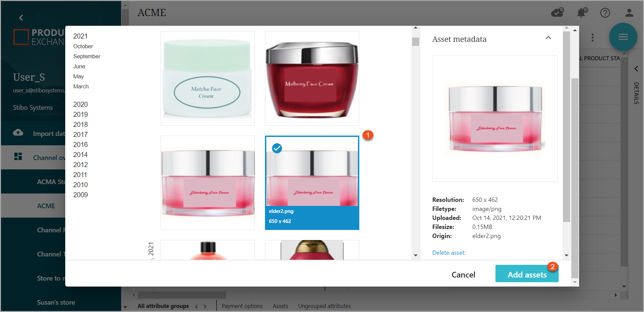Click the Import data cloud upload icon
Screen dimensions: 644x312
(x=18, y=133)
